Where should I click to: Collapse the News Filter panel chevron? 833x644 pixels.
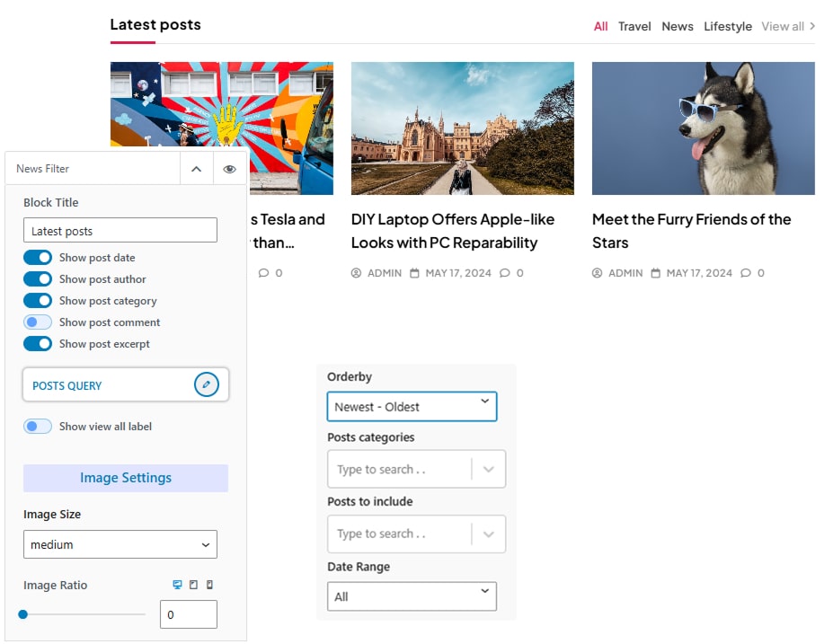pyautogui.click(x=196, y=169)
